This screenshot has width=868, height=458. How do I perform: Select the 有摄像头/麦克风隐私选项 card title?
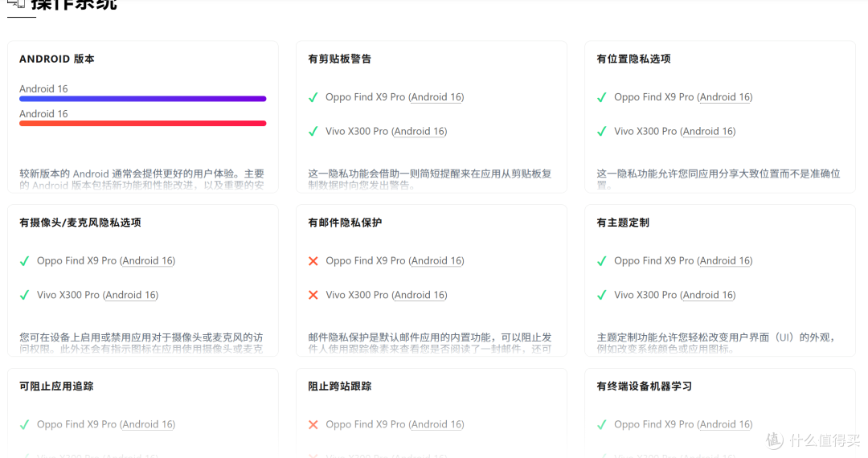(80, 223)
